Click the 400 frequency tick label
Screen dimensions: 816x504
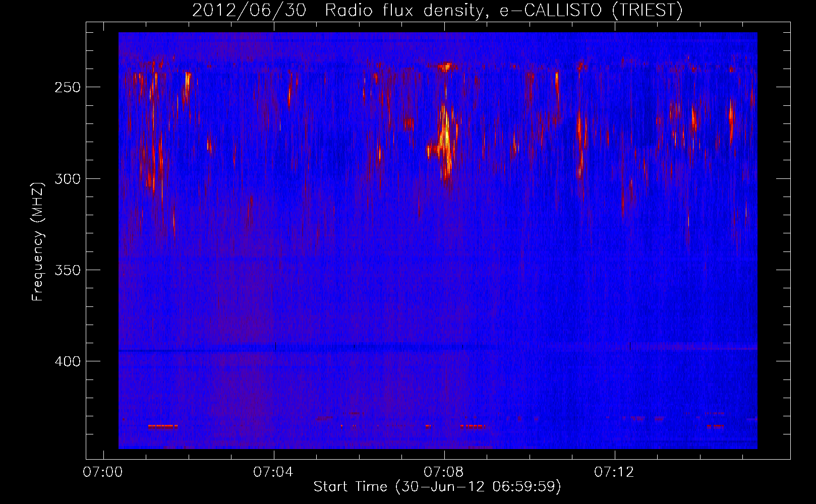point(67,361)
